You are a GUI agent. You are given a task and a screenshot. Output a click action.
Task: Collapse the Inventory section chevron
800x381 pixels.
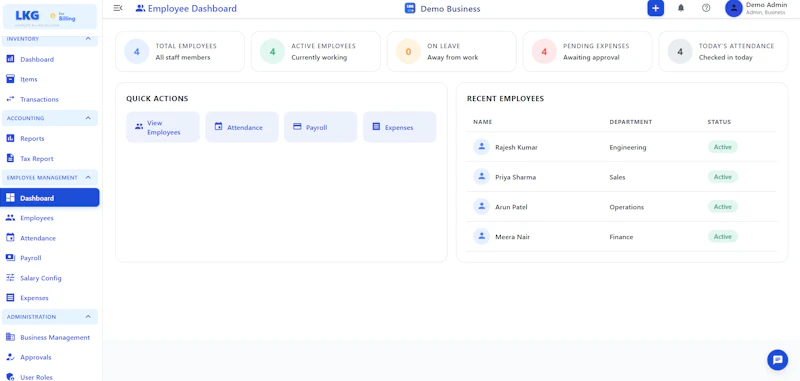pos(88,39)
